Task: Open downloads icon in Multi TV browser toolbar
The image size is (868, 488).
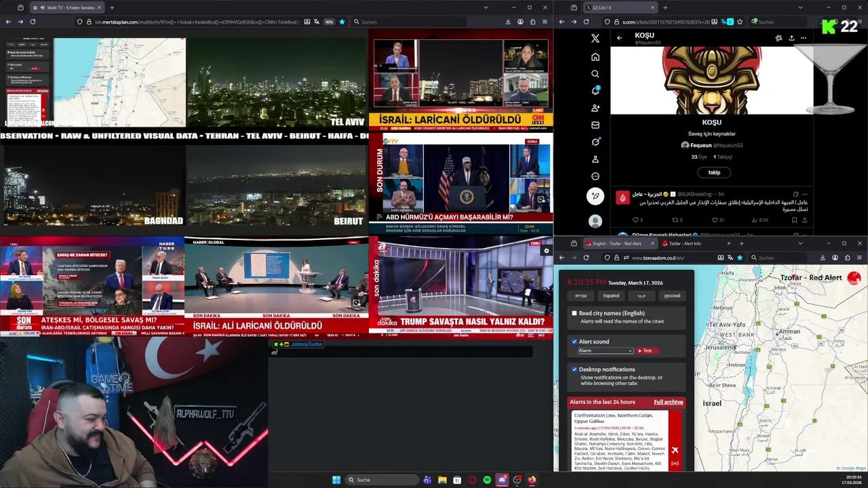Action: tap(508, 22)
